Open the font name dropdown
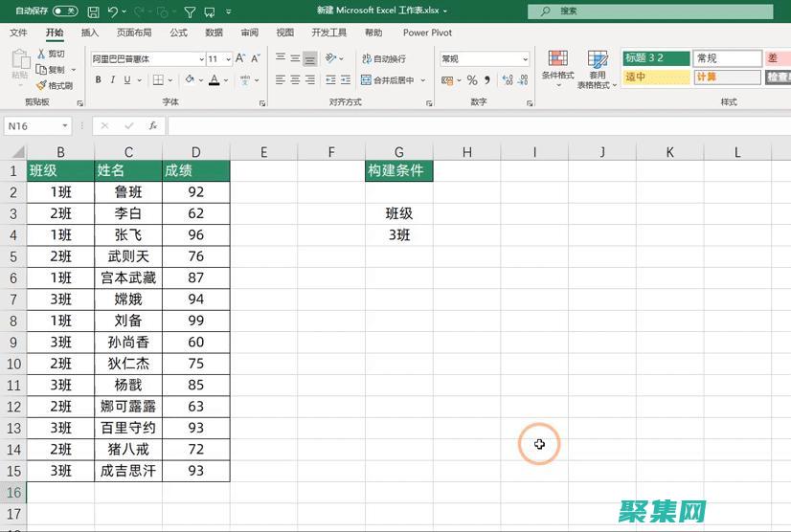 (x=202, y=59)
